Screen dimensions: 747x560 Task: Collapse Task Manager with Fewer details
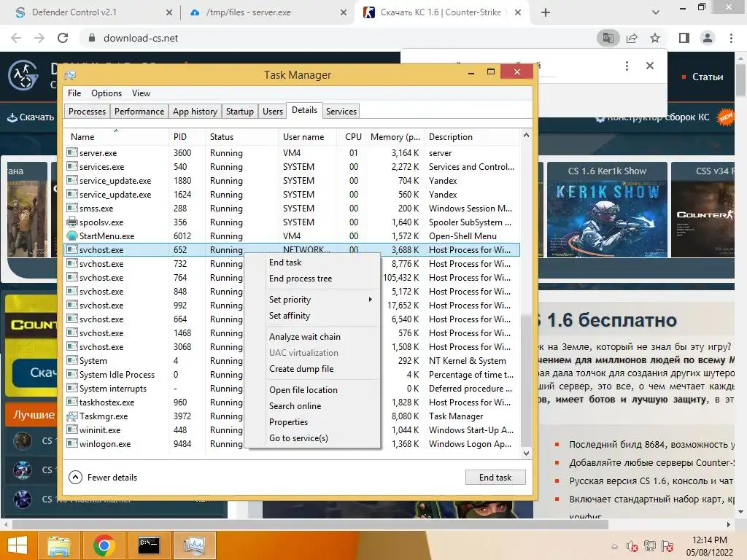click(103, 477)
